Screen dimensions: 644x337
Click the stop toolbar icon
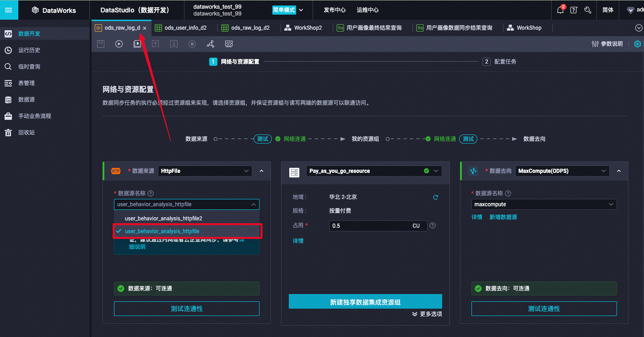tap(192, 44)
